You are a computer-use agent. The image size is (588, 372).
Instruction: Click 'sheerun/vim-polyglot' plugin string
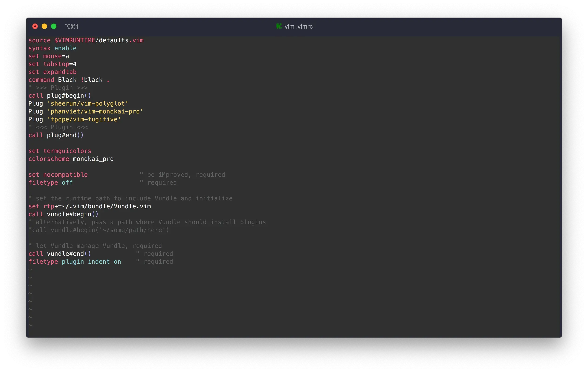pyautogui.click(x=88, y=104)
